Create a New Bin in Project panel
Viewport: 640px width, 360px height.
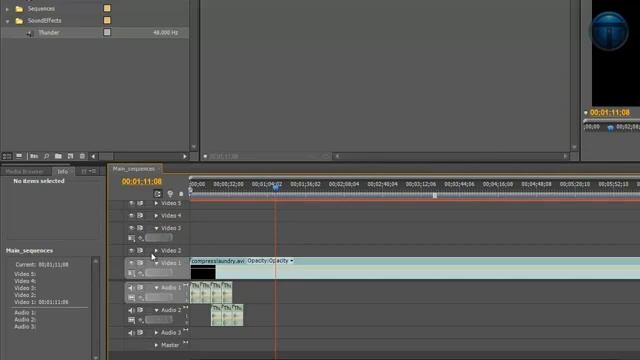click(58, 156)
